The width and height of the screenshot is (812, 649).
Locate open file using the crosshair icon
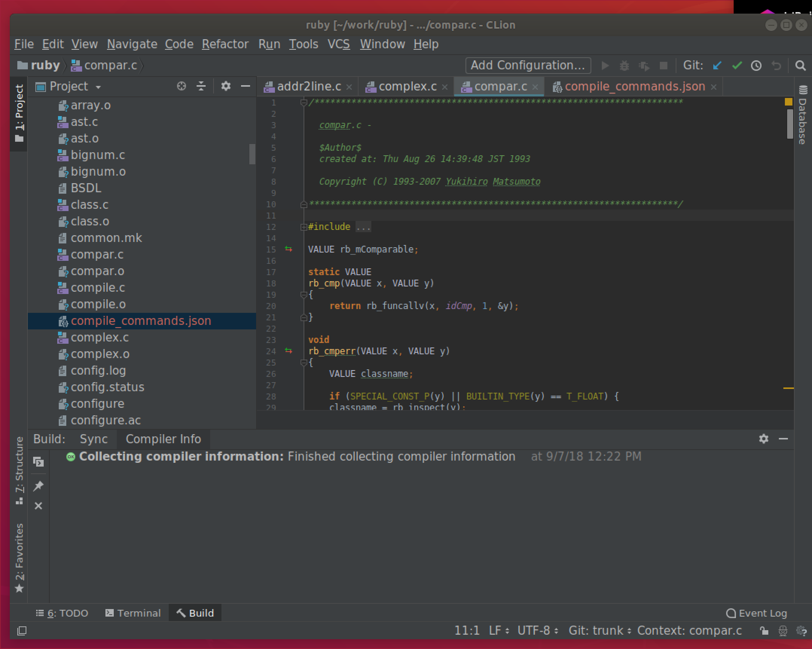click(182, 86)
